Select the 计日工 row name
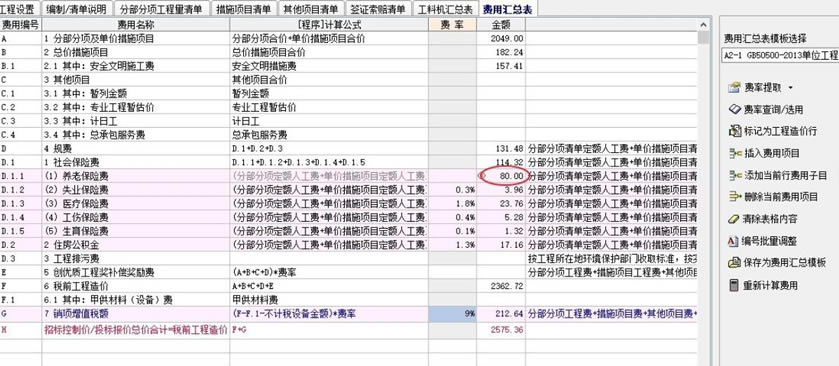The image size is (839, 366). tap(136, 121)
